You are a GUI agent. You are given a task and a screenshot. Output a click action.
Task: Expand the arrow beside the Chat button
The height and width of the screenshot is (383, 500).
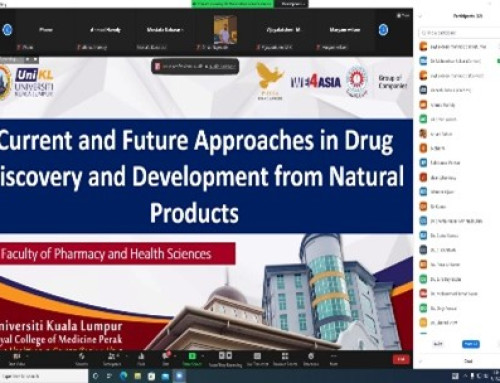coord(175,356)
